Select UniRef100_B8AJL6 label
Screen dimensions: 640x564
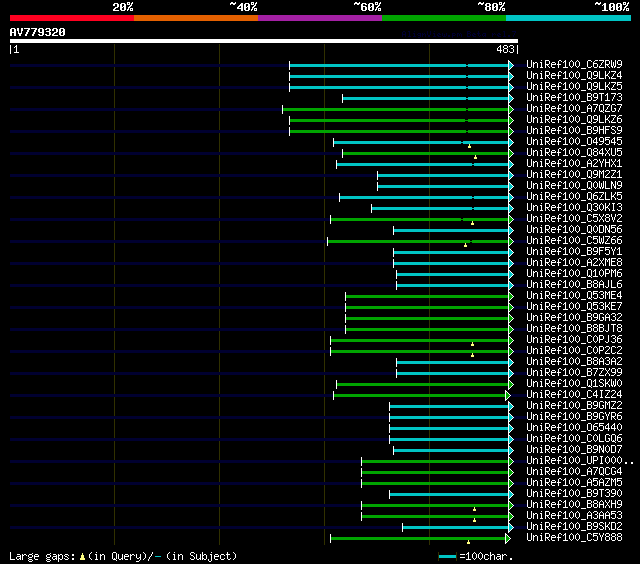point(574,285)
